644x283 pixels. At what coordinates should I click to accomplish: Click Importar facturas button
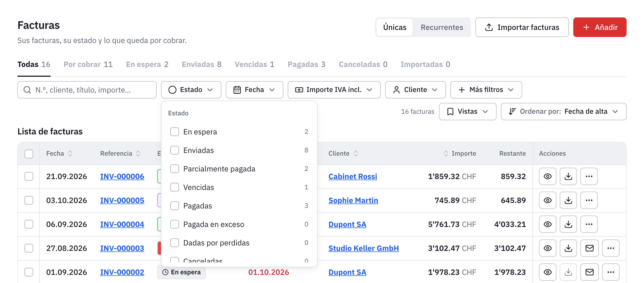tap(522, 27)
